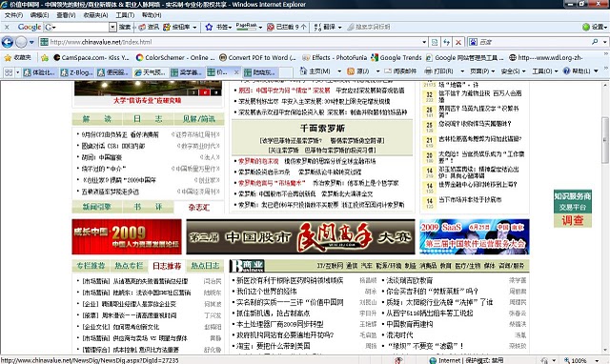This screenshot has width=610, height=364.
Task: Expand the Google toolbar search history dropdown
Action: pos(112,27)
